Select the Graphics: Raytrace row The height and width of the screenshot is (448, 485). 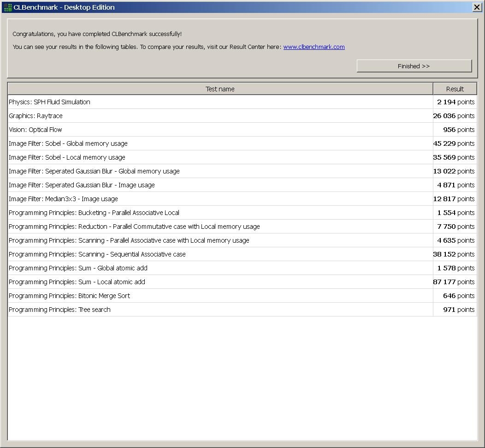pos(243,116)
